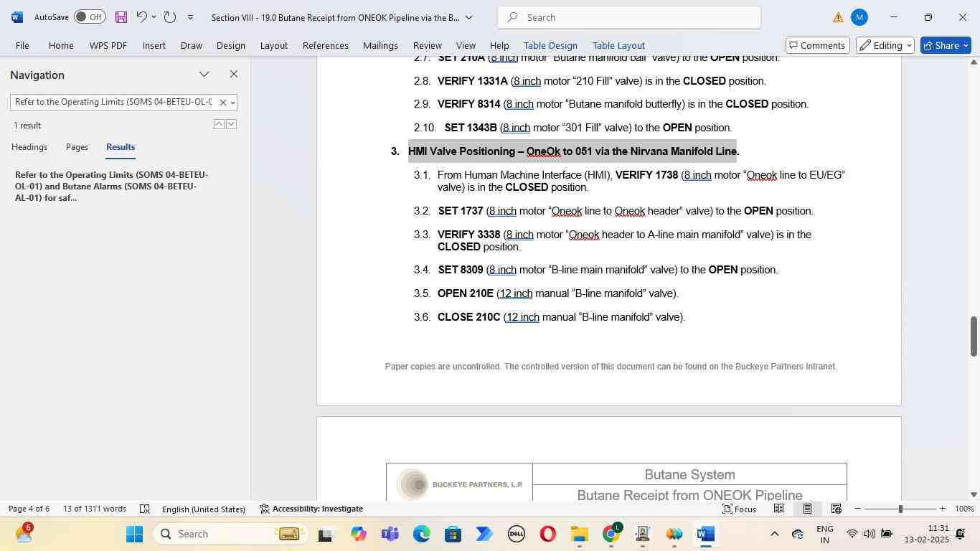Open the Review tab
Screen dimensions: 980x551
coord(428,45)
